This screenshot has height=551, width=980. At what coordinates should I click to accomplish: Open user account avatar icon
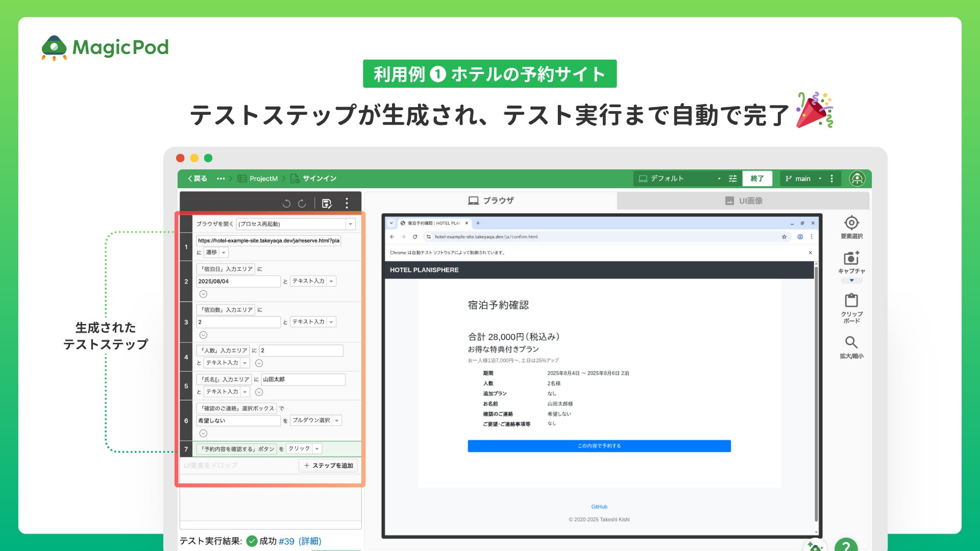pos(857,179)
